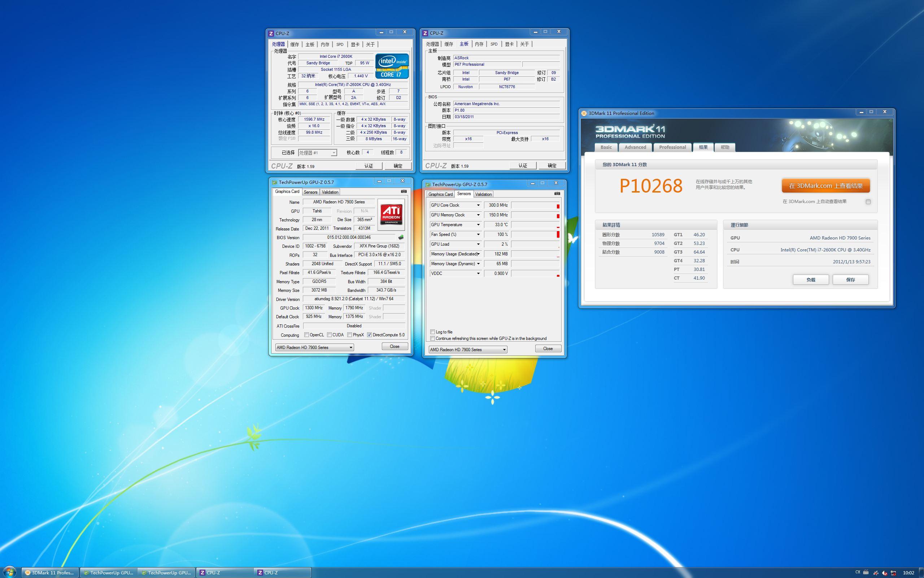Click Close button in the GPU-Z Graphics Card window
The width and height of the screenshot is (924, 578).
(x=395, y=346)
